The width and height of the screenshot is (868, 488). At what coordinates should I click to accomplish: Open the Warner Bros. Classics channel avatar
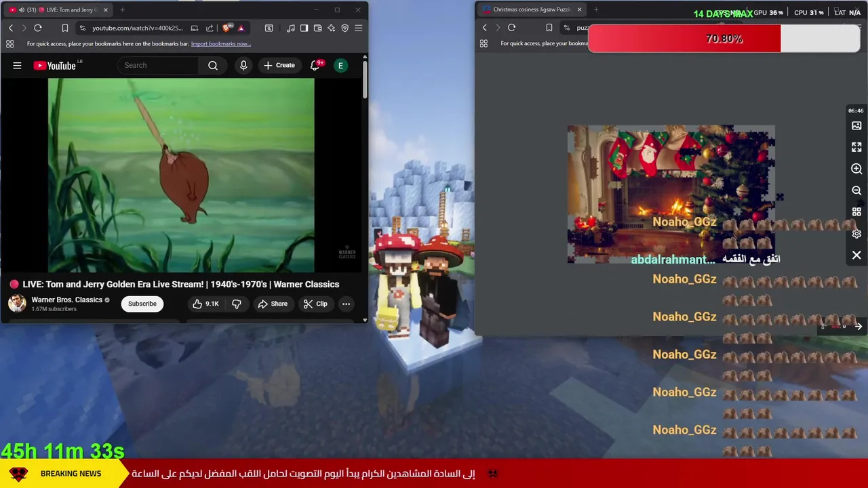(17, 303)
